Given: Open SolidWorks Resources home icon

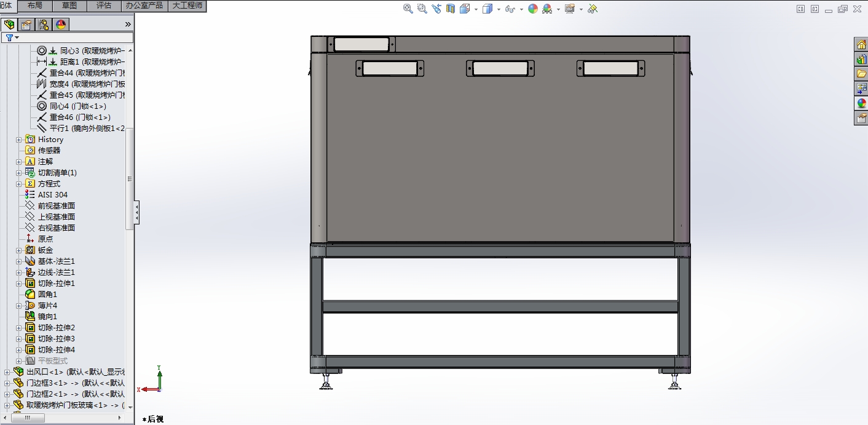Looking at the screenshot, I should pos(861,44).
